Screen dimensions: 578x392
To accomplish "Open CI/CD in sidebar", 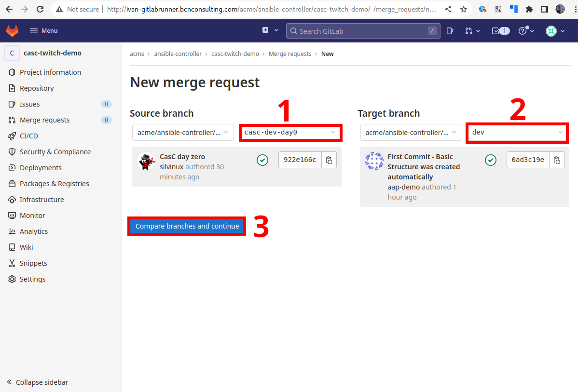I will [x=29, y=135].
